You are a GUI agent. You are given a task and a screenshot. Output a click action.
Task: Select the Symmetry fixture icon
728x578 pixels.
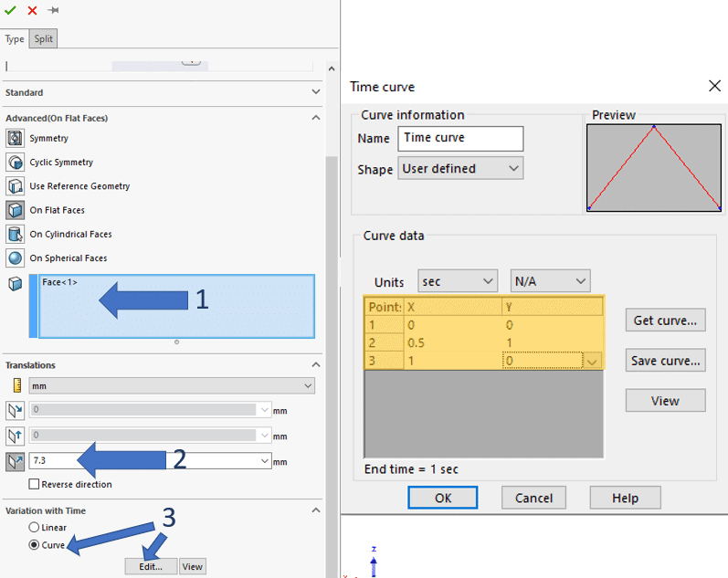click(x=15, y=138)
